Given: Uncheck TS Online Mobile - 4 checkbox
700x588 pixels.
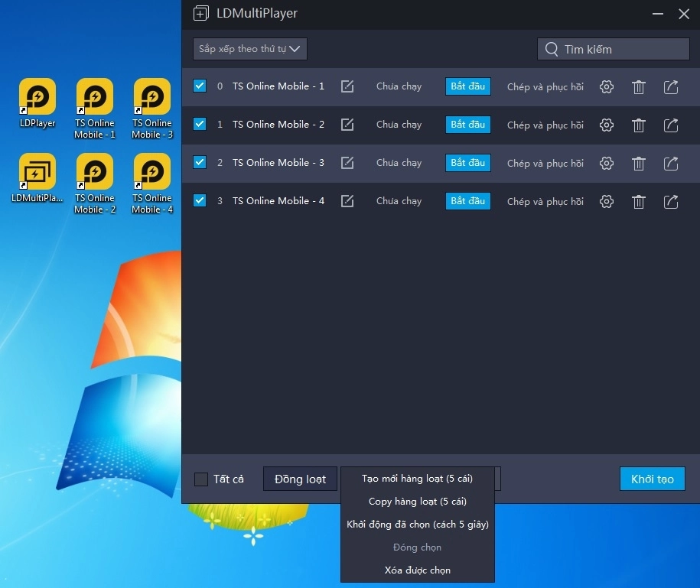Looking at the screenshot, I should (x=200, y=200).
